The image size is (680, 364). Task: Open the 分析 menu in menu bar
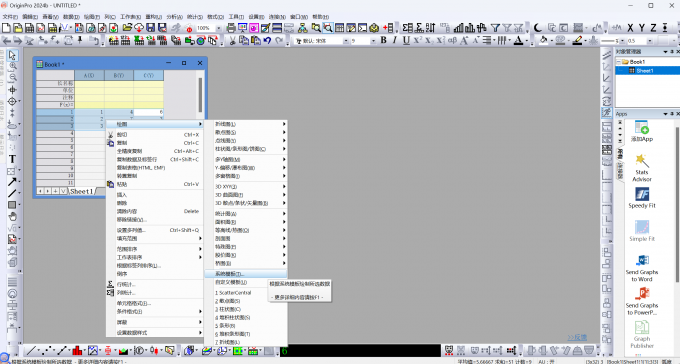(x=174, y=16)
